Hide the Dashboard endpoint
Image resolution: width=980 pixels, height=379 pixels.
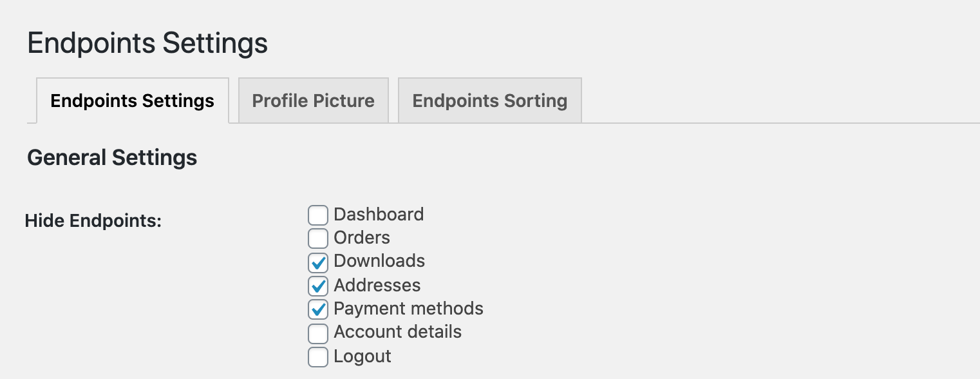(318, 215)
